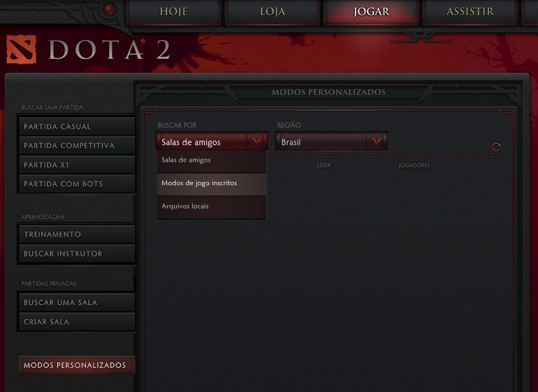Go to the ASSISTIR tab
Screen dimensions: 538x392
pos(470,12)
